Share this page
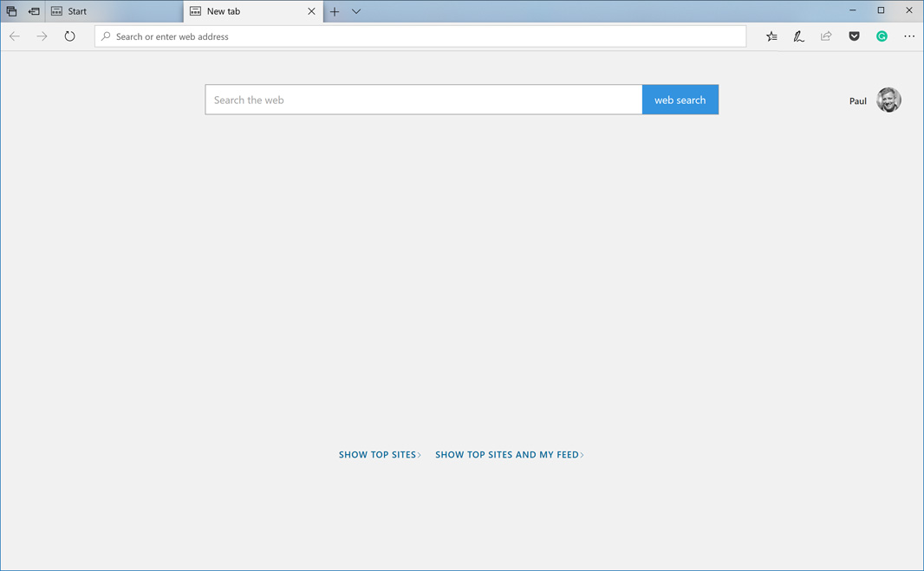This screenshot has height=571, width=924. (826, 36)
